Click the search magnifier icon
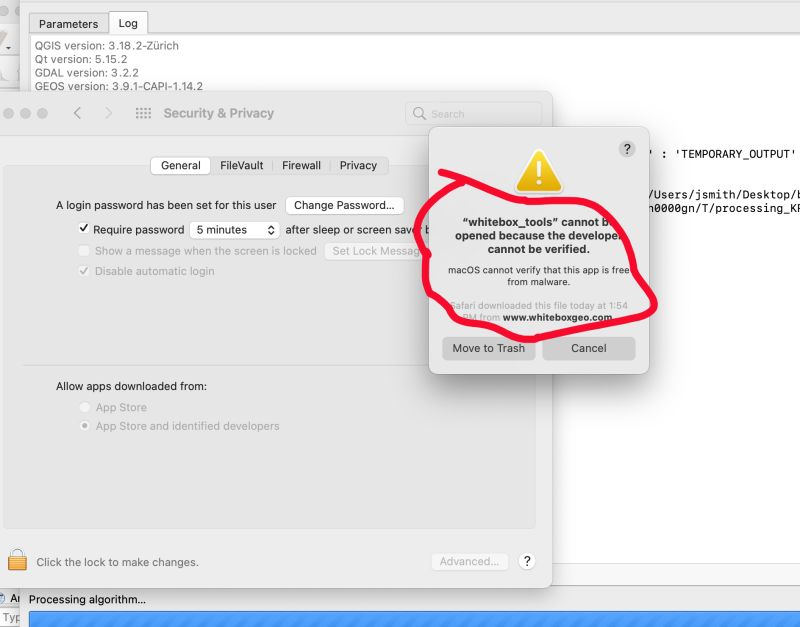The width and height of the screenshot is (800, 627). 419,113
